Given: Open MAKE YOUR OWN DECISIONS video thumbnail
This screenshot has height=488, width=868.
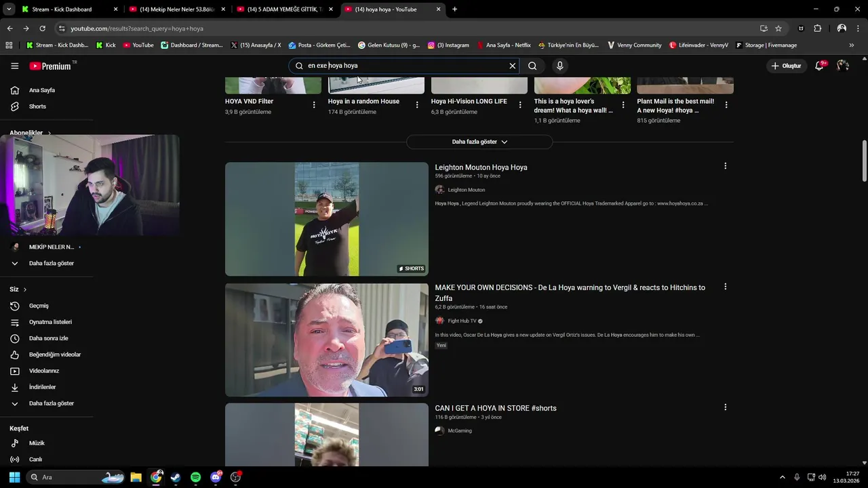Looking at the screenshot, I should [327, 340].
